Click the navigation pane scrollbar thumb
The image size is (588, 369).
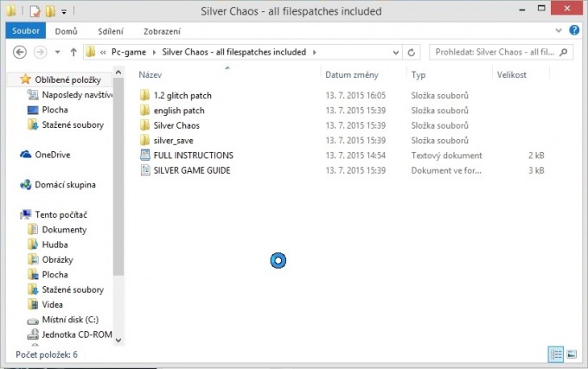118,177
